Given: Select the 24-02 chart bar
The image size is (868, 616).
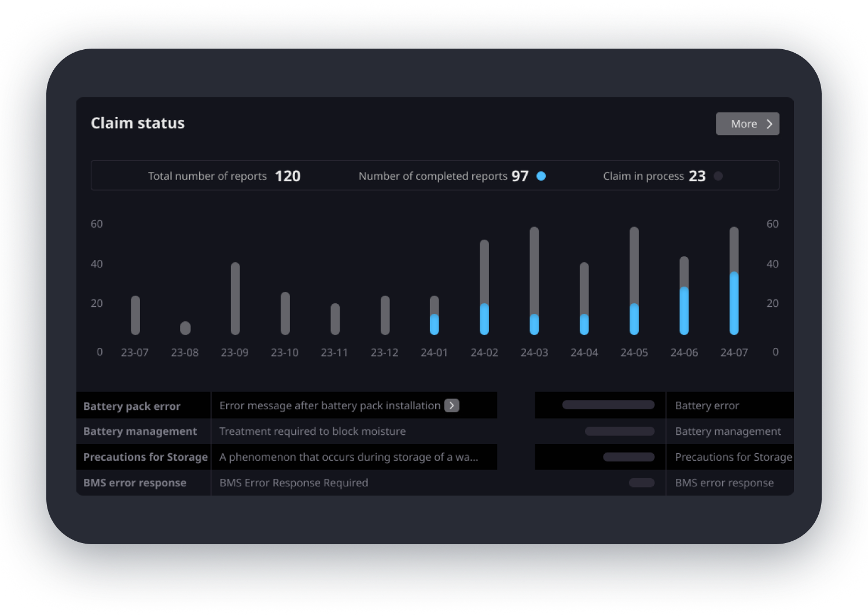Looking at the screenshot, I should [x=484, y=287].
